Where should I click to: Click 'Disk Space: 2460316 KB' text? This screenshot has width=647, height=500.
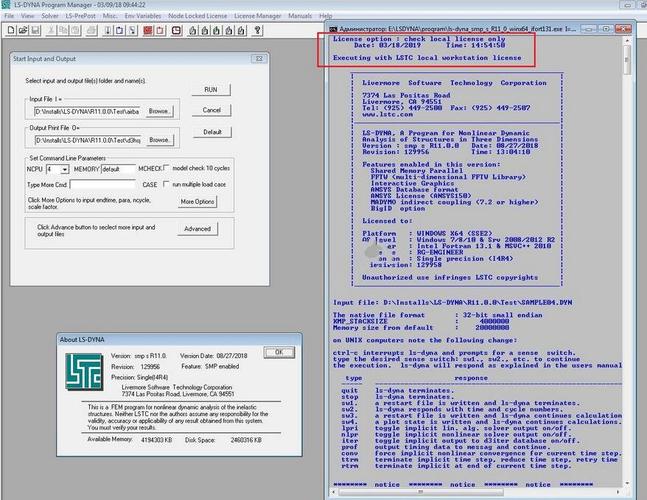coord(223,440)
